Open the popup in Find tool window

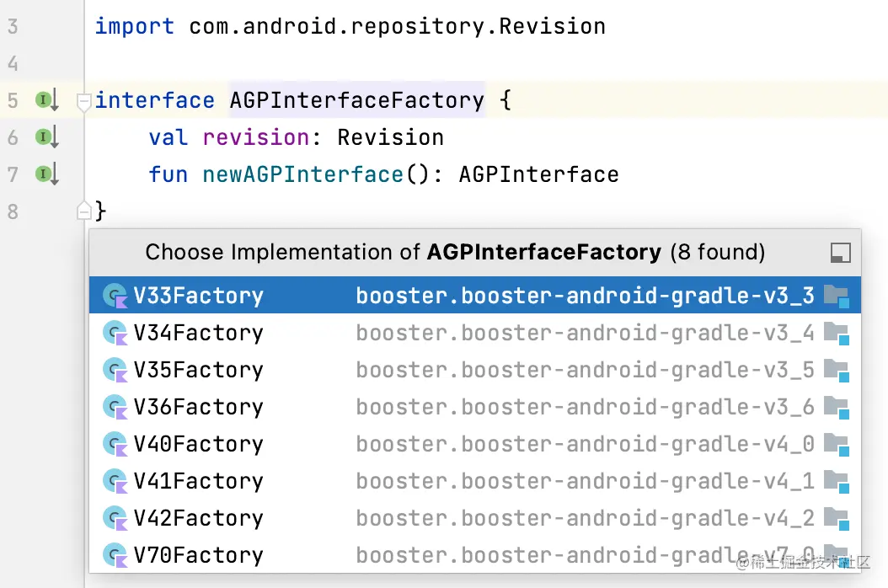(x=841, y=253)
